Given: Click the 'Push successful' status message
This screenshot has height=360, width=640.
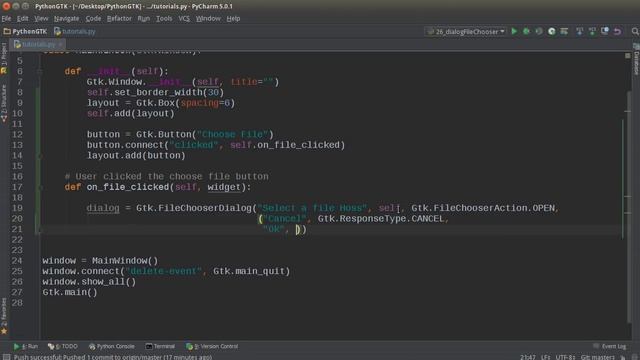Looking at the screenshot, I should coord(113,357).
